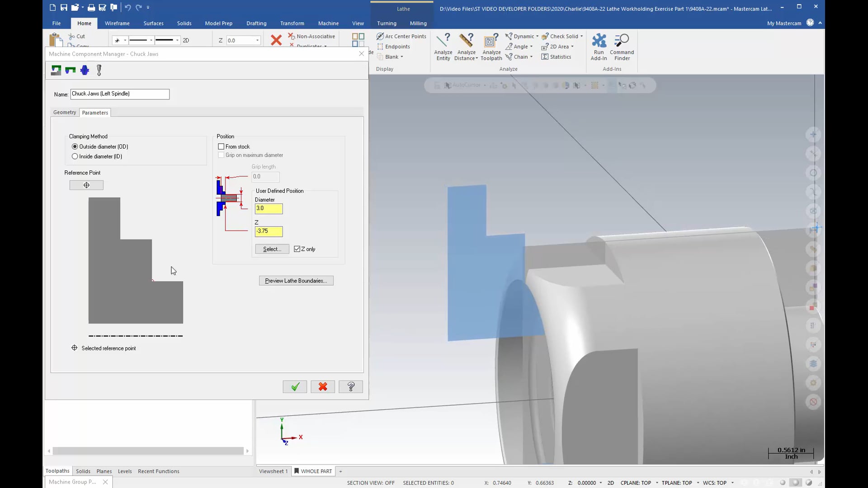
Task: Open the File menu
Action: (57, 23)
